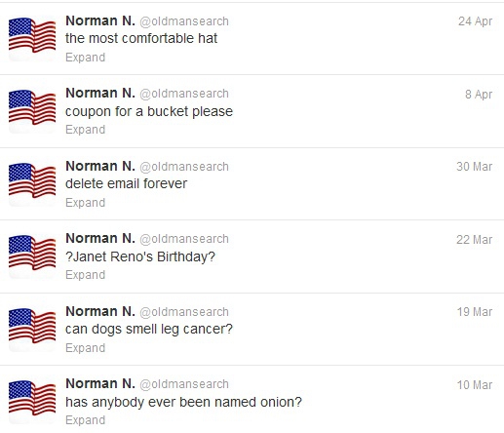Click the 22 Mar tweet date
Image resolution: width=504 pixels, height=433 pixels.
tap(474, 240)
